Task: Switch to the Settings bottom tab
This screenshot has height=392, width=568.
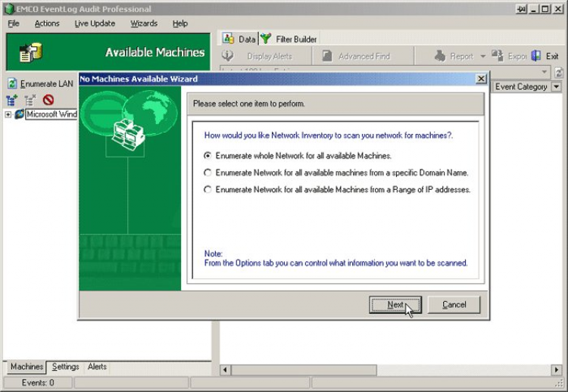Action: click(65, 367)
